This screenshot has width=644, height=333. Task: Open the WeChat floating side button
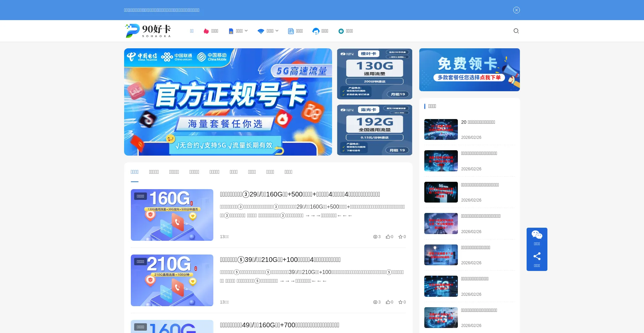537,238
